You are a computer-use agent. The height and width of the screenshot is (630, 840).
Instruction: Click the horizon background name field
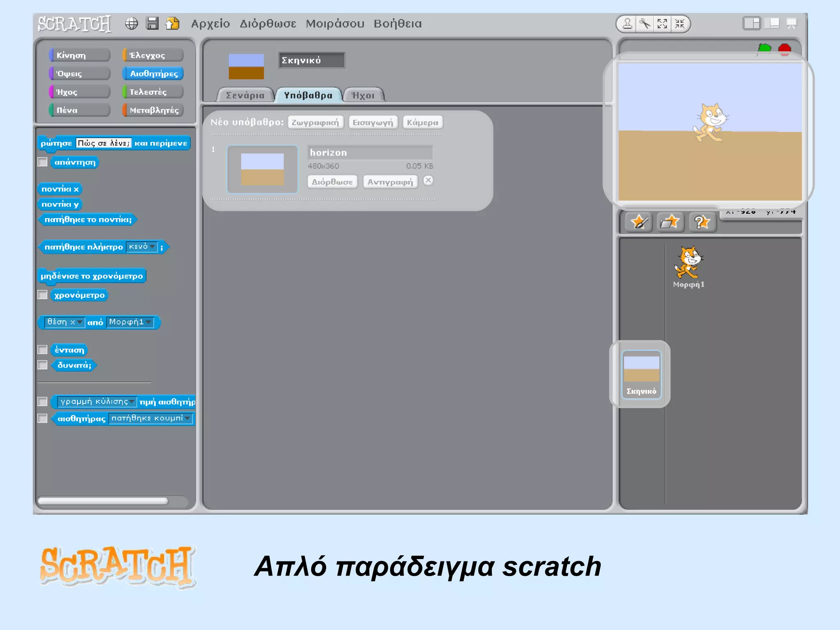click(x=370, y=152)
